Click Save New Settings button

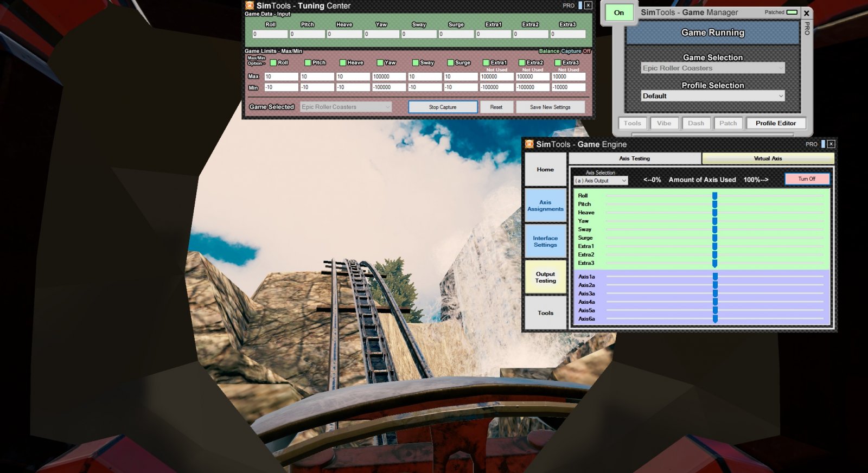pos(550,107)
